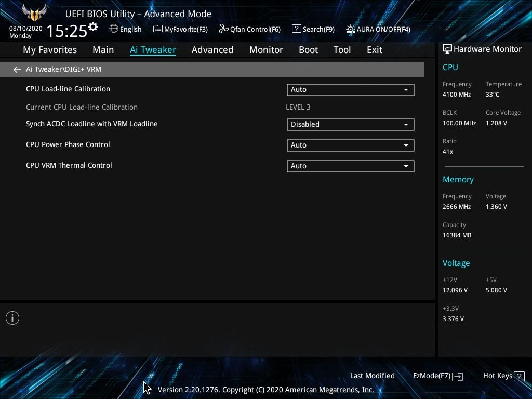The height and width of the screenshot is (399, 532).
Task: Click the LEVEL 3 value
Action: tap(298, 107)
